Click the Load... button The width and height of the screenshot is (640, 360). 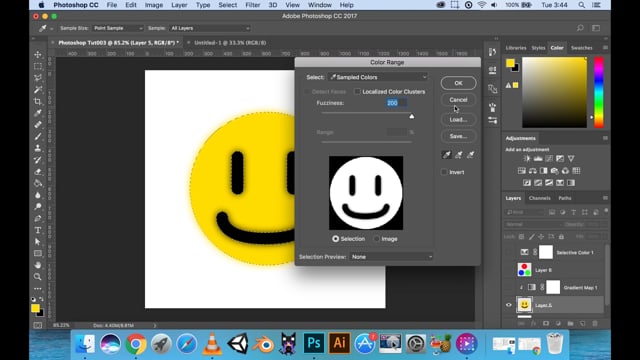point(458,120)
